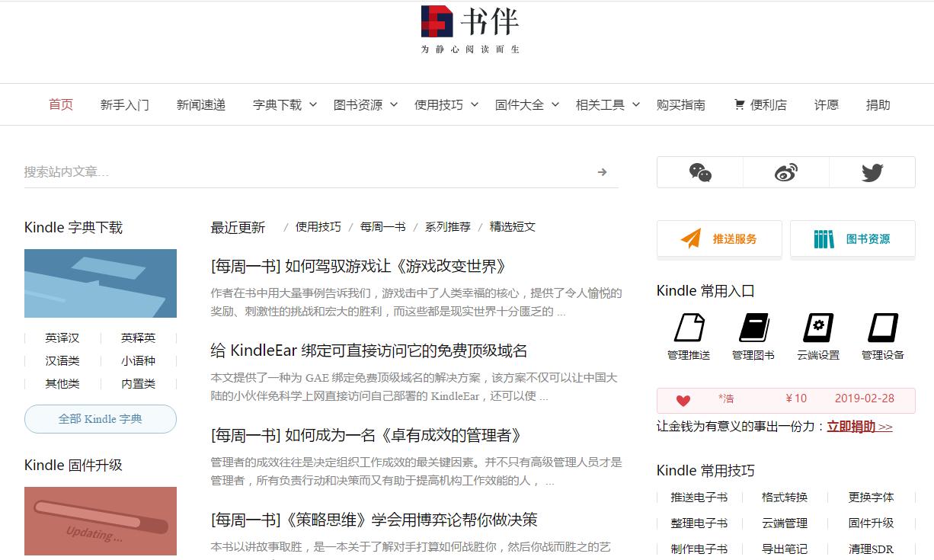Open 云端设置 via its gear-book icon
Screen dimensions: 934x560
click(817, 328)
